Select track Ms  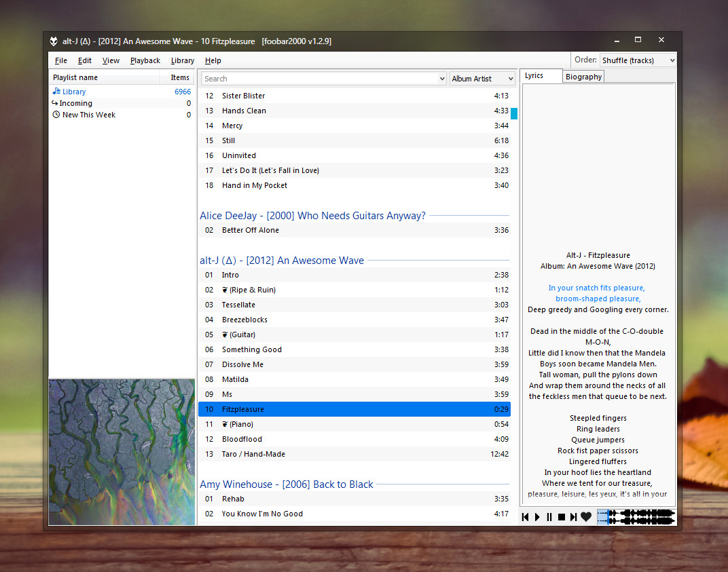click(x=354, y=394)
